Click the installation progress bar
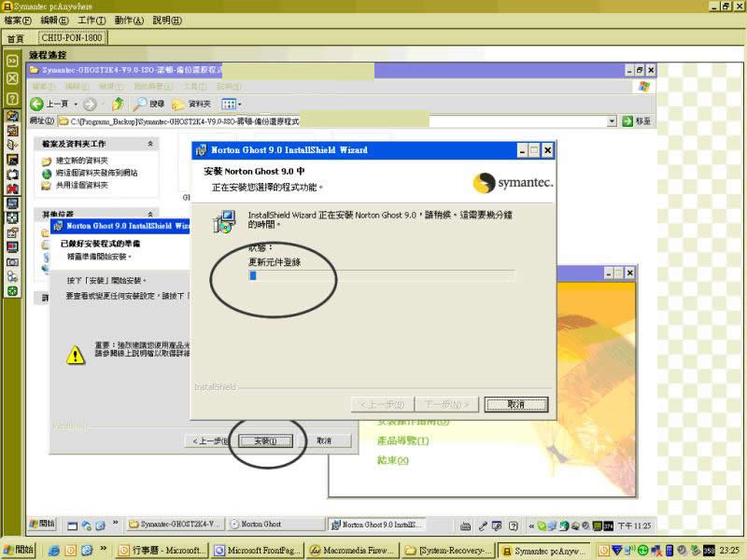This screenshot has width=747, height=560. click(382, 275)
